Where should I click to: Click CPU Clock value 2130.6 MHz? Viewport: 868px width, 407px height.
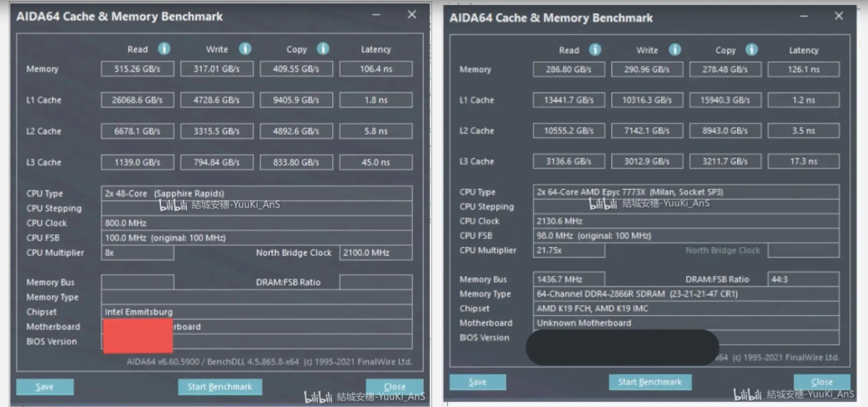tap(686, 221)
